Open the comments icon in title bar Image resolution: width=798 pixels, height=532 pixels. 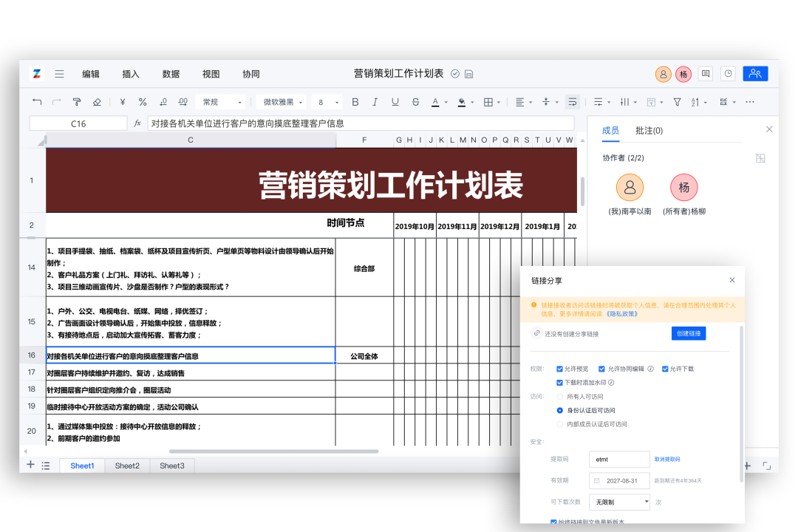tap(706, 74)
